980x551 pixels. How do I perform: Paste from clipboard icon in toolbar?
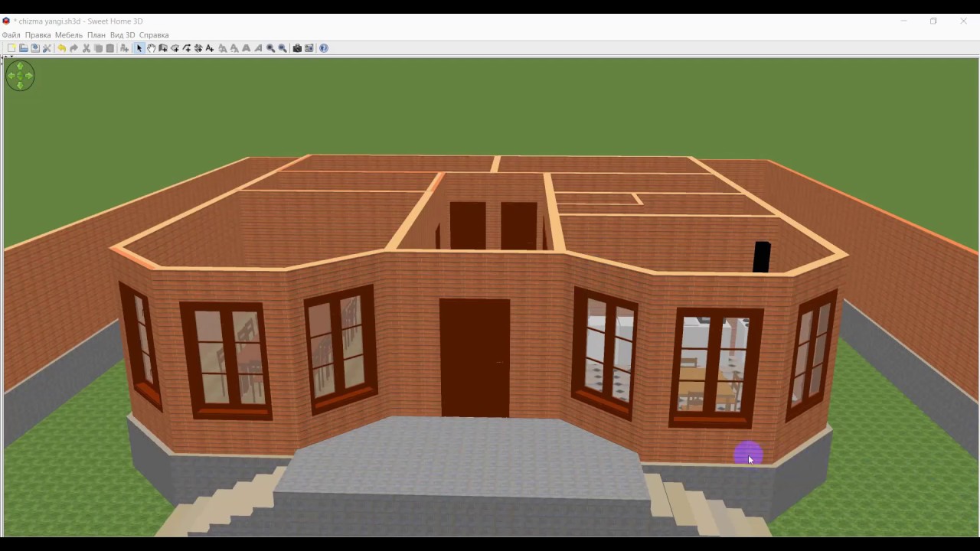[110, 48]
